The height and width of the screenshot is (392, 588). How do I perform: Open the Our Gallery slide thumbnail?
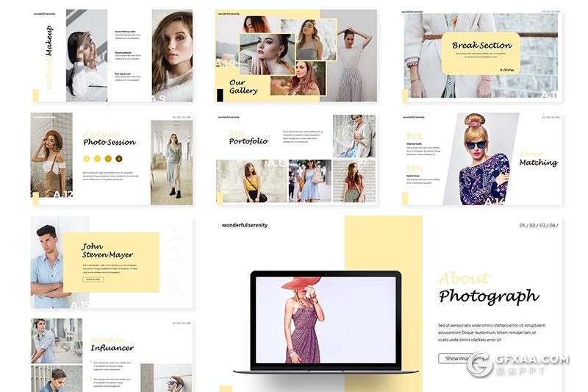(296, 56)
